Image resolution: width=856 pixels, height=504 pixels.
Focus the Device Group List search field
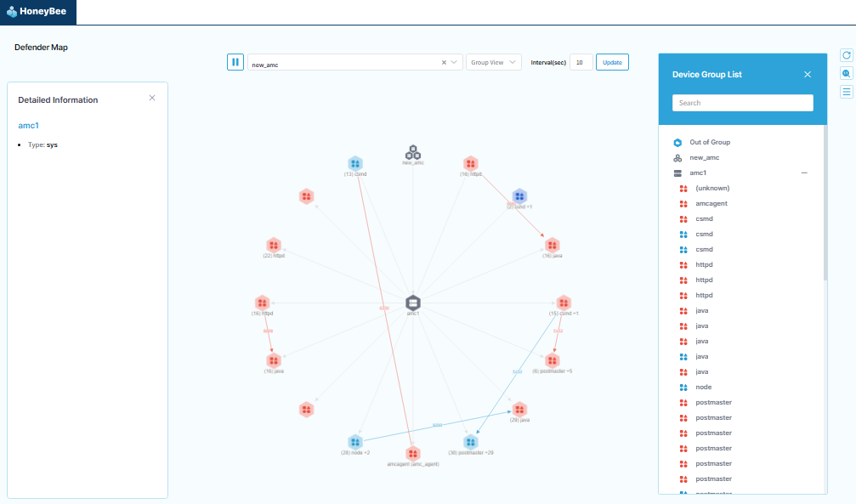click(742, 103)
